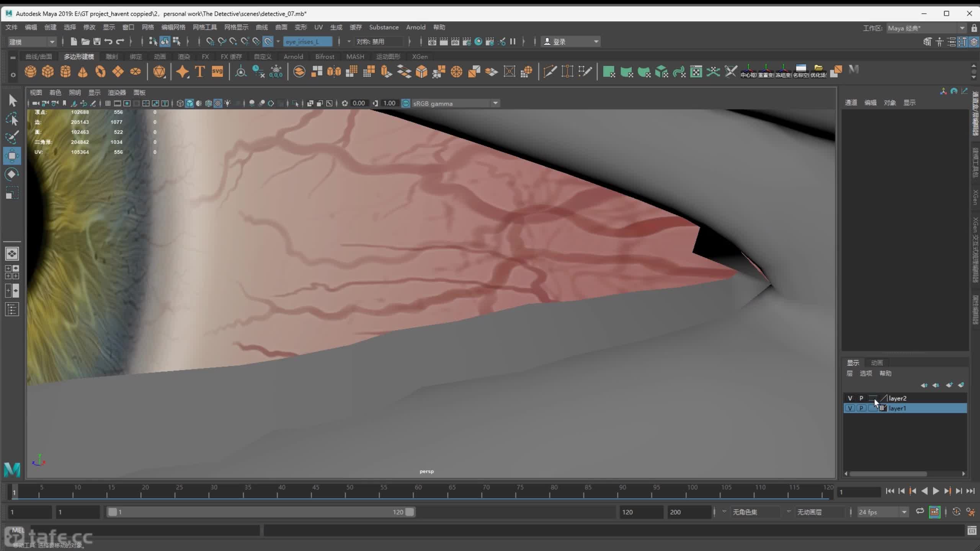Toggle smooth shade all in viewport toolbar

[x=189, y=103]
